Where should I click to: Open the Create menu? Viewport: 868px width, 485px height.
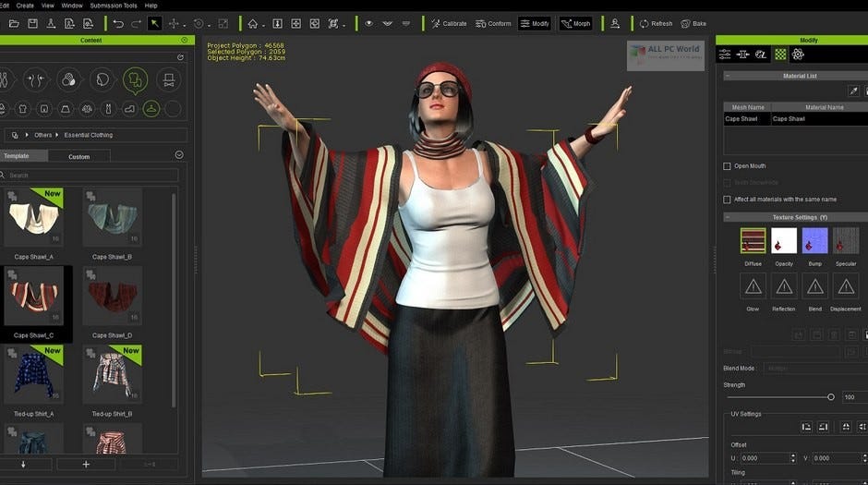[25, 6]
